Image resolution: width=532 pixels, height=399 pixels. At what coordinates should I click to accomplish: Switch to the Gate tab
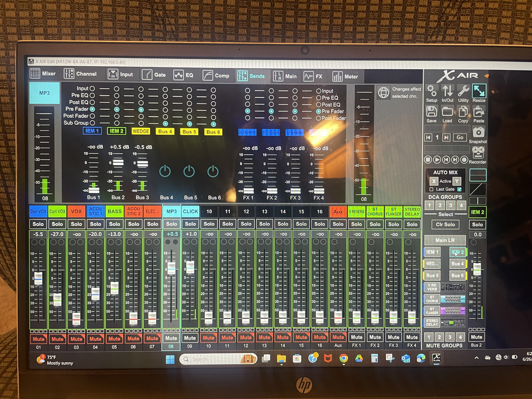[154, 75]
